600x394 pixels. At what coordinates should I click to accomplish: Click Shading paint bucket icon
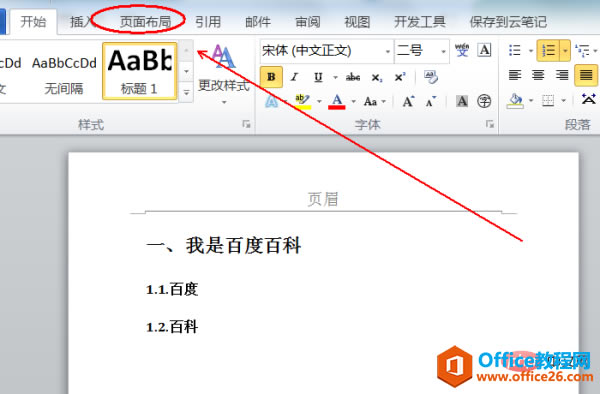pyautogui.click(x=515, y=101)
